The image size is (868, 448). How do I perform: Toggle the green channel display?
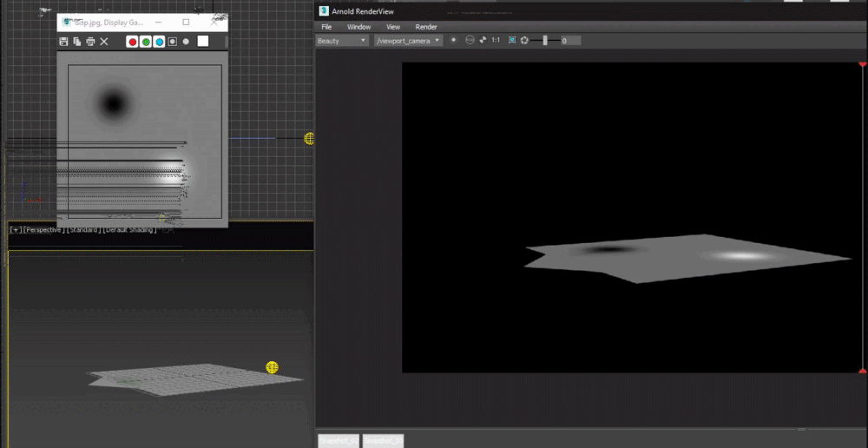pos(146,42)
